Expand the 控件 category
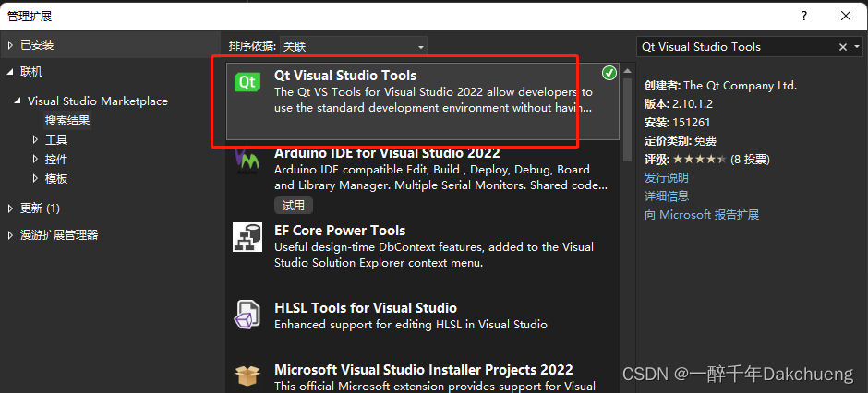The height and width of the screenshot is (393, 868). click(35, 160)
